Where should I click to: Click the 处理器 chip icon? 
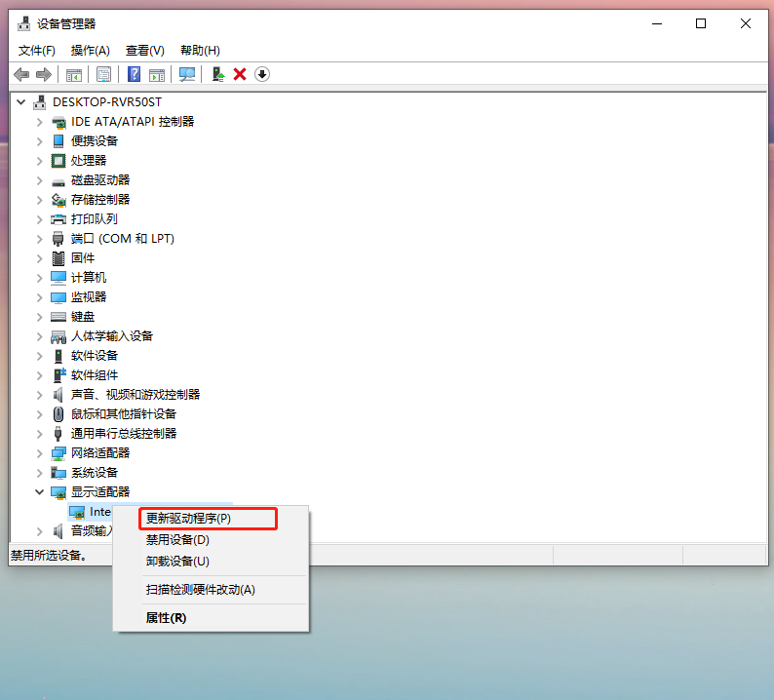point(58,161)
